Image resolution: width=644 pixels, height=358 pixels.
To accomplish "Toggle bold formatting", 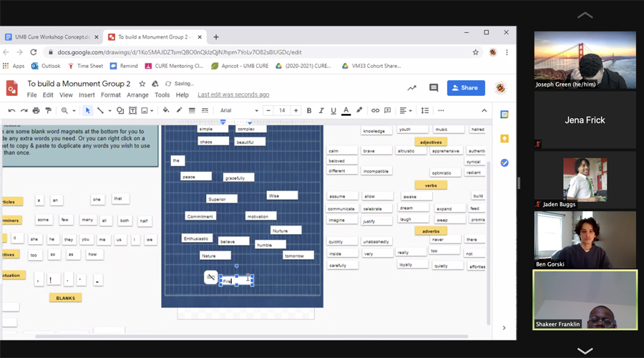I will [309, 110].
